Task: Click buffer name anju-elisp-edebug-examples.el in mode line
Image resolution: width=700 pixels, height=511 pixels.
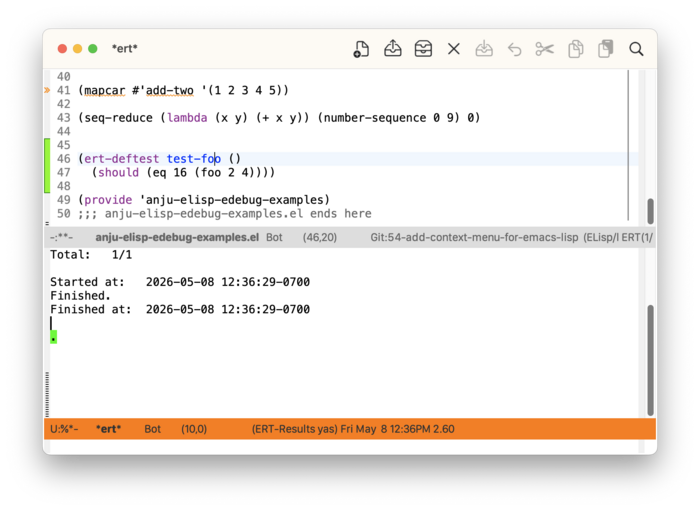Action: tap(177, 237)
